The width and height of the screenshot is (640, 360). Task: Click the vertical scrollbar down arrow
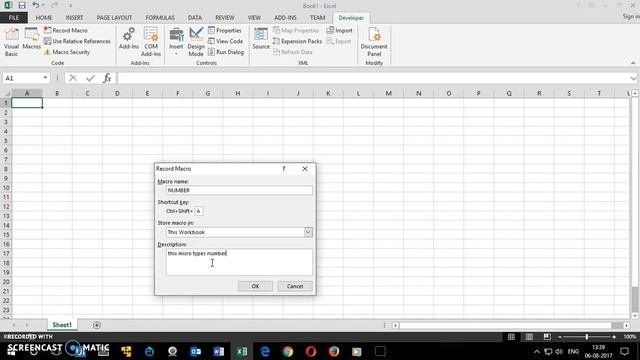635,316
